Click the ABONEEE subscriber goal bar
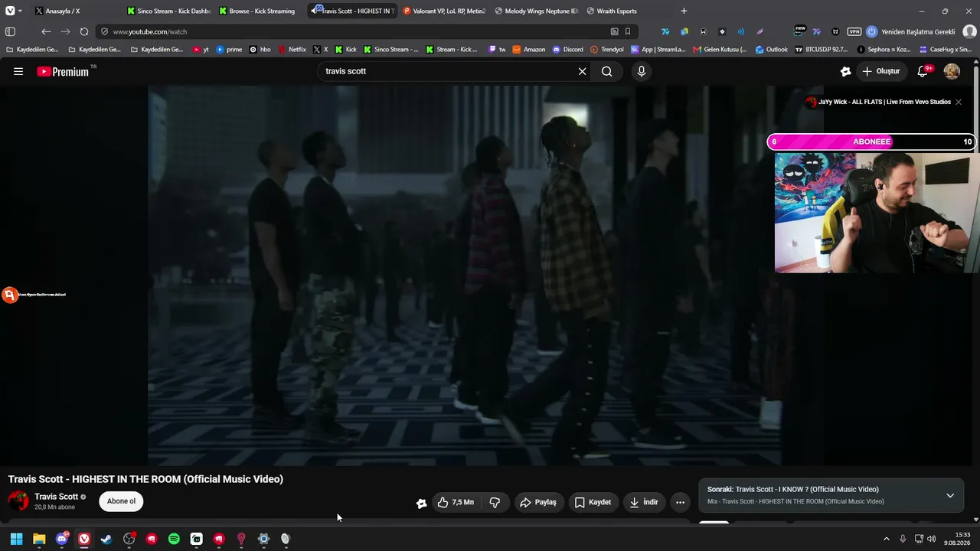This screenshot has height=551, width=980. coord(871,142)
